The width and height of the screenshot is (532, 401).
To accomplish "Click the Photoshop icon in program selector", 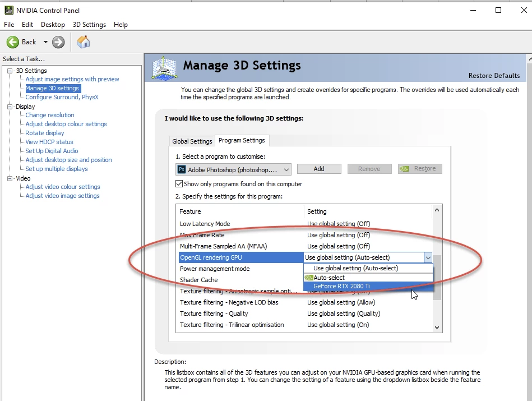I will click(x=182, y=169).
